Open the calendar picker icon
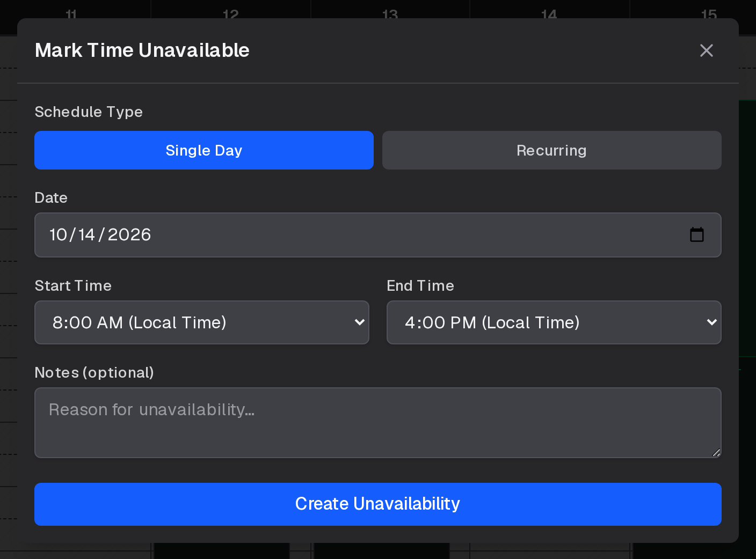 pyautogui.click(x=697, y=235)
